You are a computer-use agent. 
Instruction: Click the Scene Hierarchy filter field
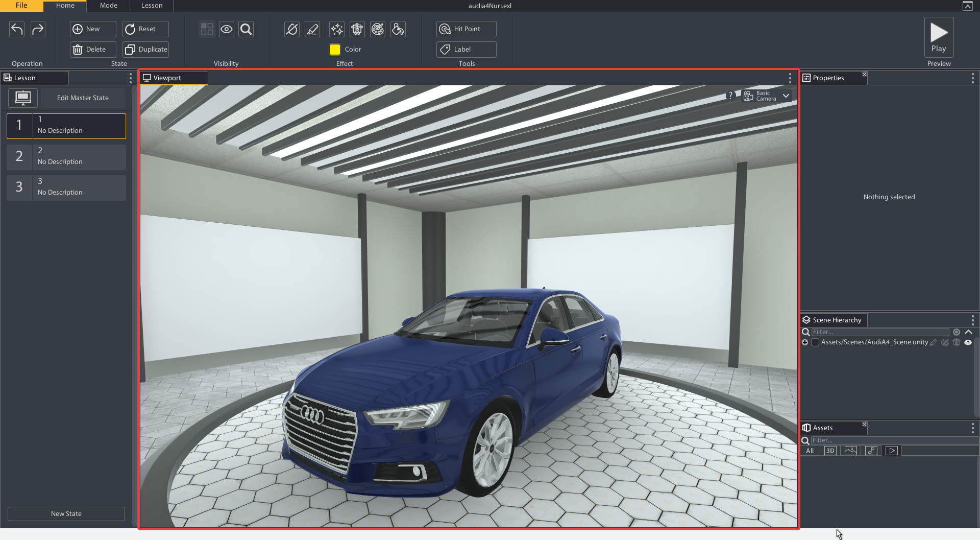880,332
